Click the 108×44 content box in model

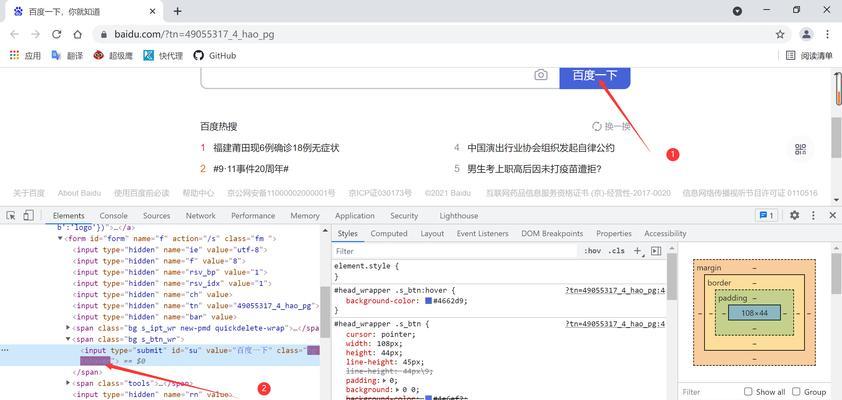[754, 312]
